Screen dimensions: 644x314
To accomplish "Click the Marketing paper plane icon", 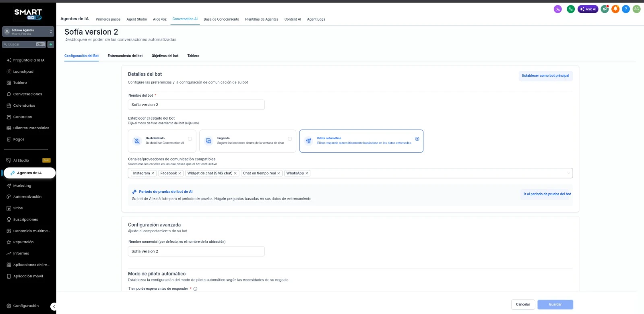I will tap(9, 186).
